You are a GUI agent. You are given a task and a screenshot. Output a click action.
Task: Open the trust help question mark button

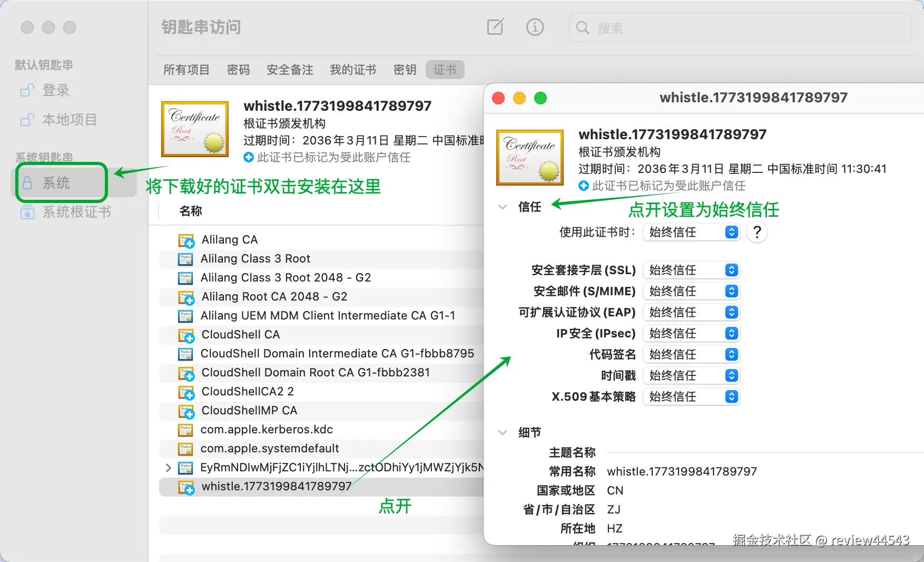757,232
